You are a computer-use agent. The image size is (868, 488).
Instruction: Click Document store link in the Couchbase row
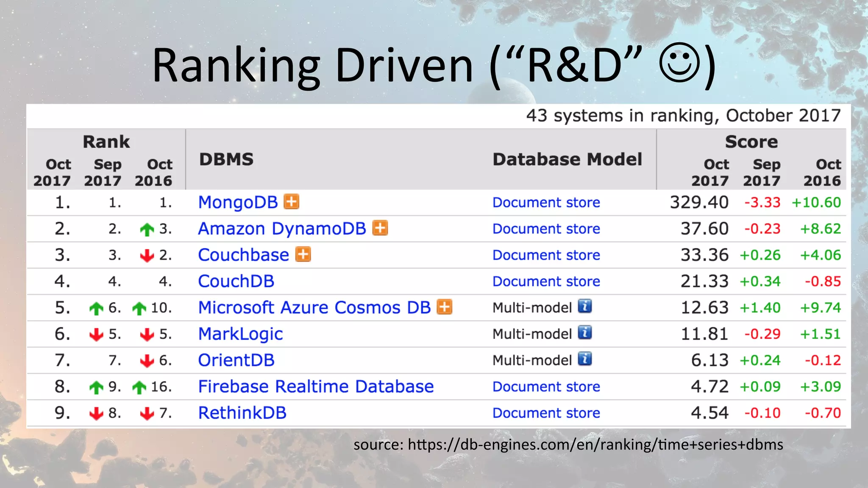coord(546,255)
